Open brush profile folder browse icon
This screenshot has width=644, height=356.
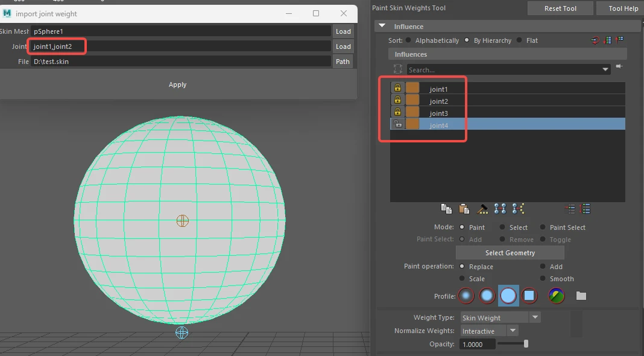[581, 296]
